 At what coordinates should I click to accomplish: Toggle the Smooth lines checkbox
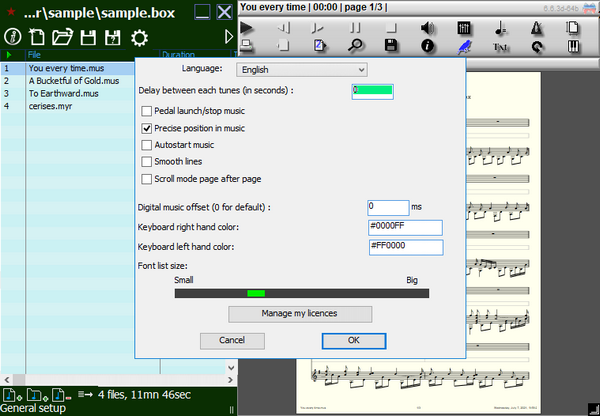click(147, 162)
